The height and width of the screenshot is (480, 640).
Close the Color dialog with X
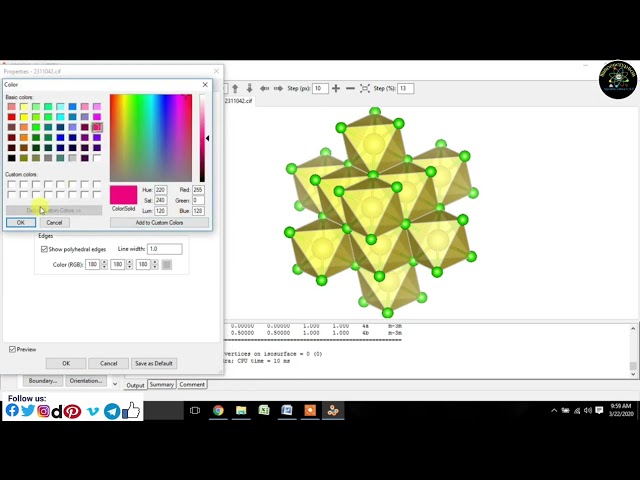pos(205,84)
